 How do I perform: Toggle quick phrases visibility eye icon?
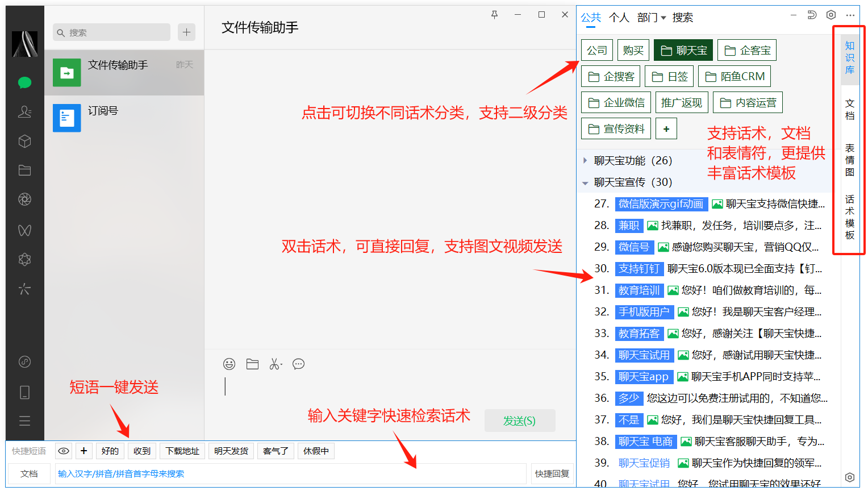point(64,451)
